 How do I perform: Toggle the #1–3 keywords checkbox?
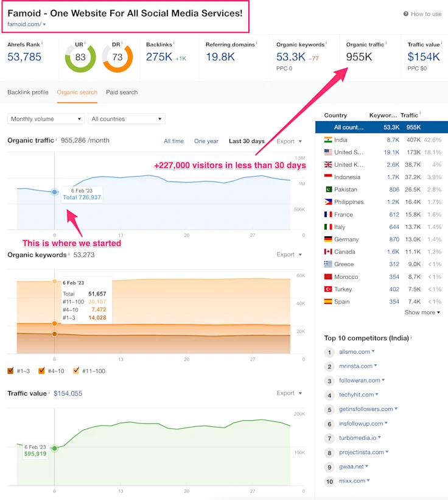(11, 371)
